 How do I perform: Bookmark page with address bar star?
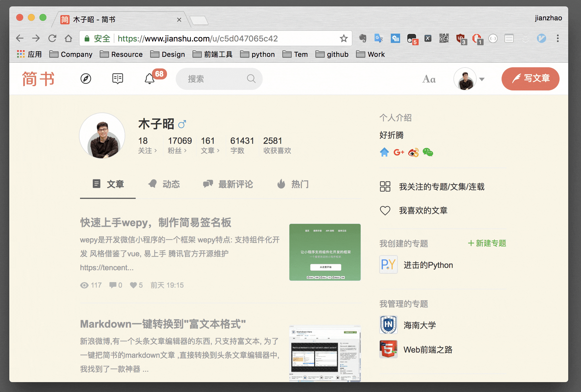pos(344,38)
